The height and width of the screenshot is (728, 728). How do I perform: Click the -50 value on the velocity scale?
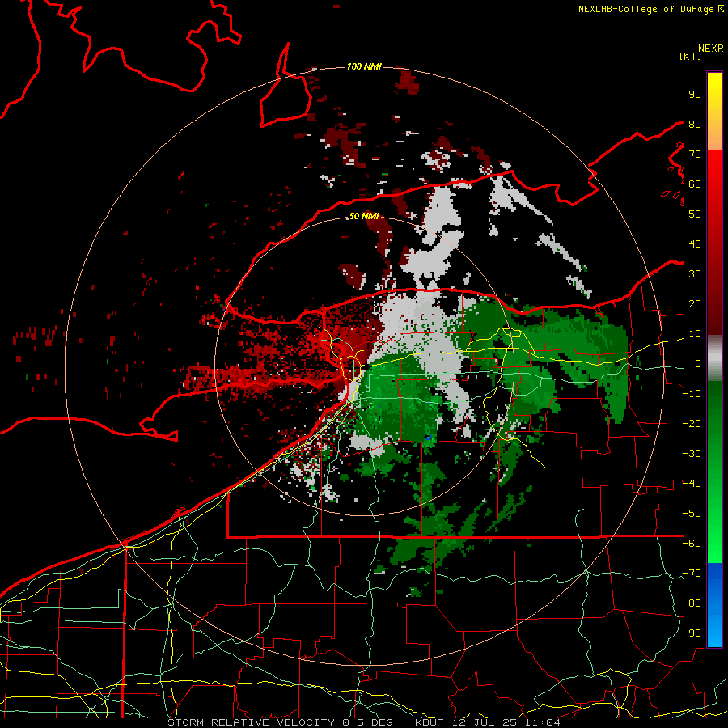692,514
